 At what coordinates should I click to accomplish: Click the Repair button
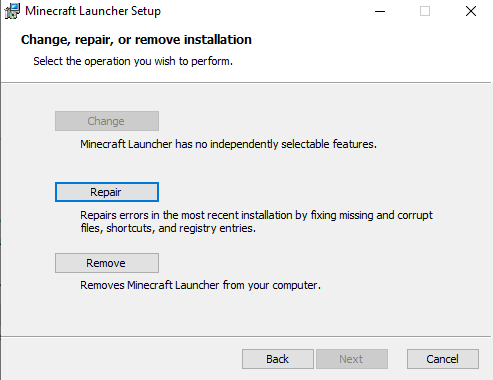point(107,192)
